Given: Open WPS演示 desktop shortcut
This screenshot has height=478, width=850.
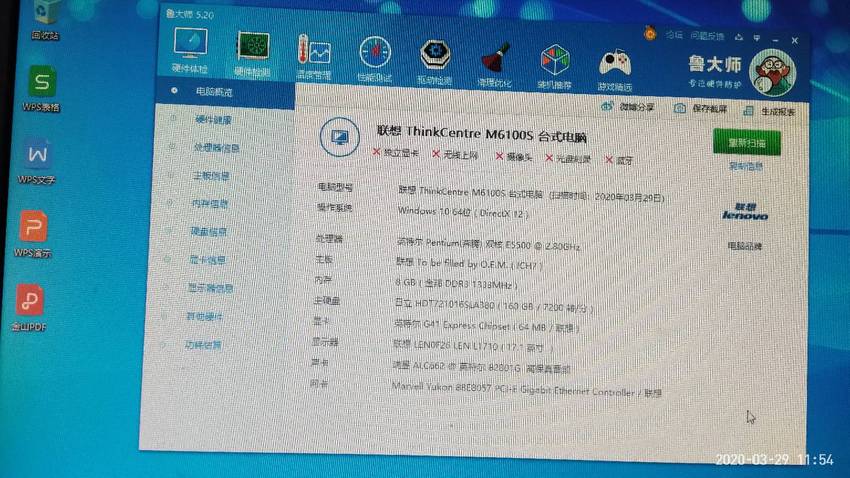Looking at the screenshot, I should pos(33,234).
